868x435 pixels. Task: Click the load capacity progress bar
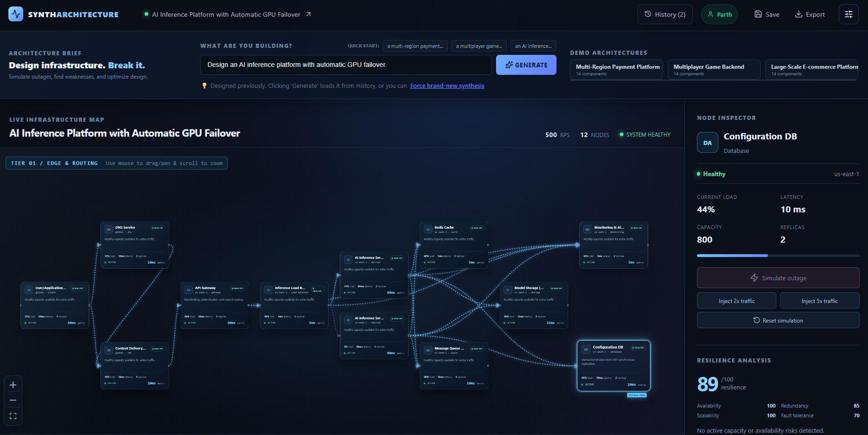point(778,256)
